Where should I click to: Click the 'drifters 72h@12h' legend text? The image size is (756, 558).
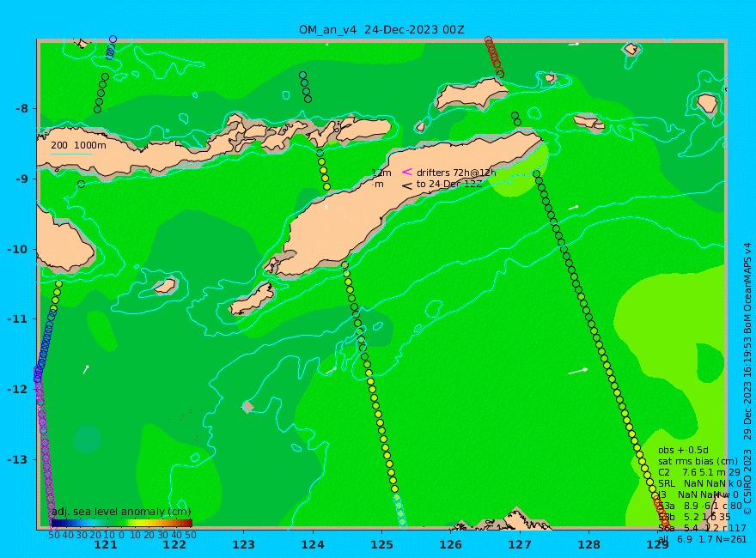coord(456,173)
